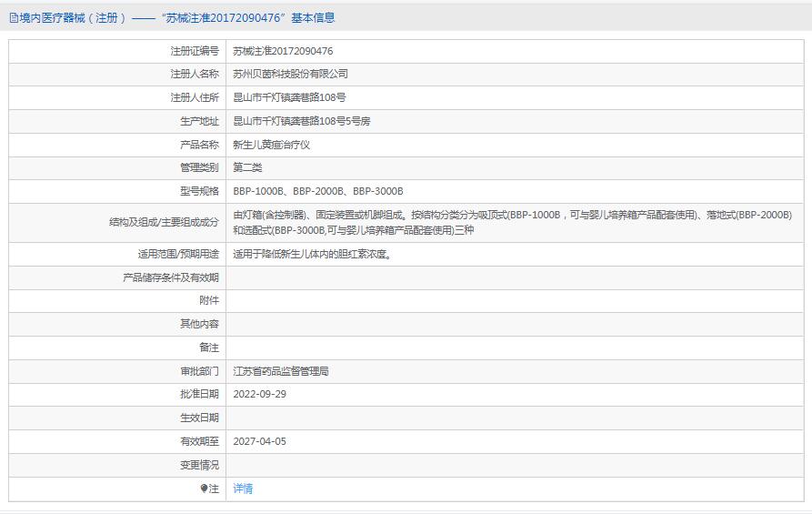The height and width of the screenshot is (514, 812).
Task: Click the 生产地址 label
Action: pyautogui.click(x=199, y=121)
